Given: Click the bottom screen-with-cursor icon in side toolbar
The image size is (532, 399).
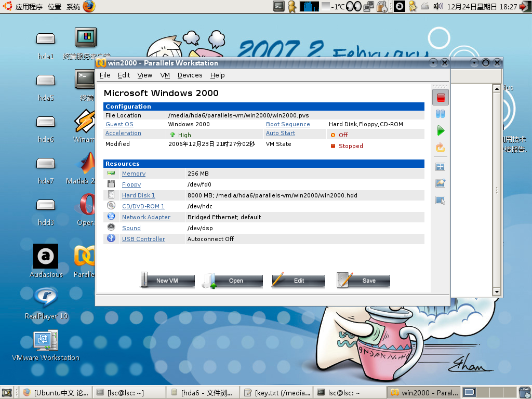Looking at the screenshot, I should [x=441, y=200].
